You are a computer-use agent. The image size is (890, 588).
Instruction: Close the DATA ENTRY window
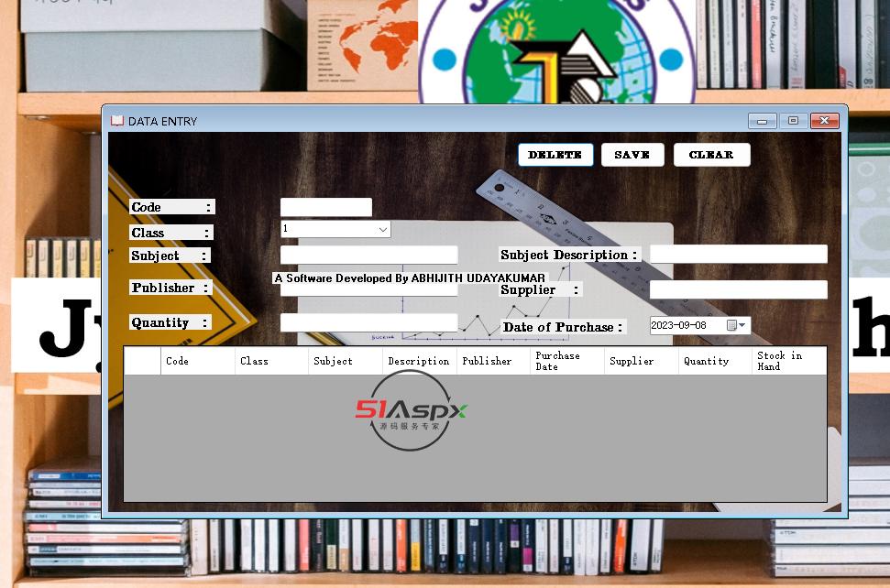pos(824,121)
